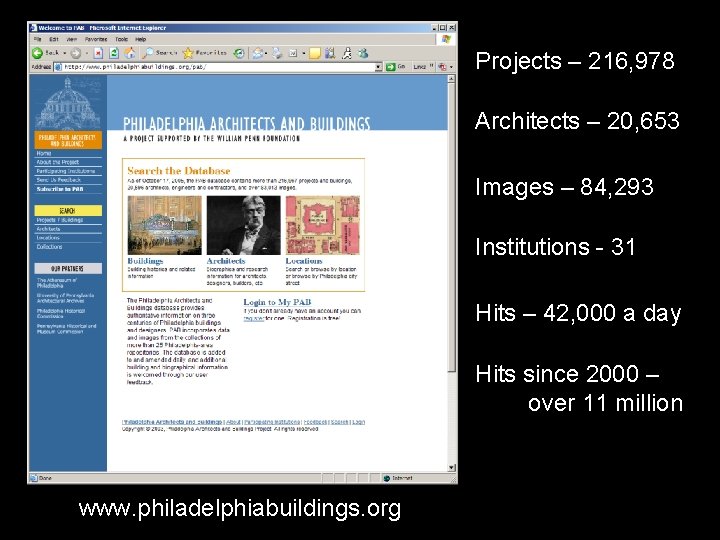Click the Buildings heading link

145,261
